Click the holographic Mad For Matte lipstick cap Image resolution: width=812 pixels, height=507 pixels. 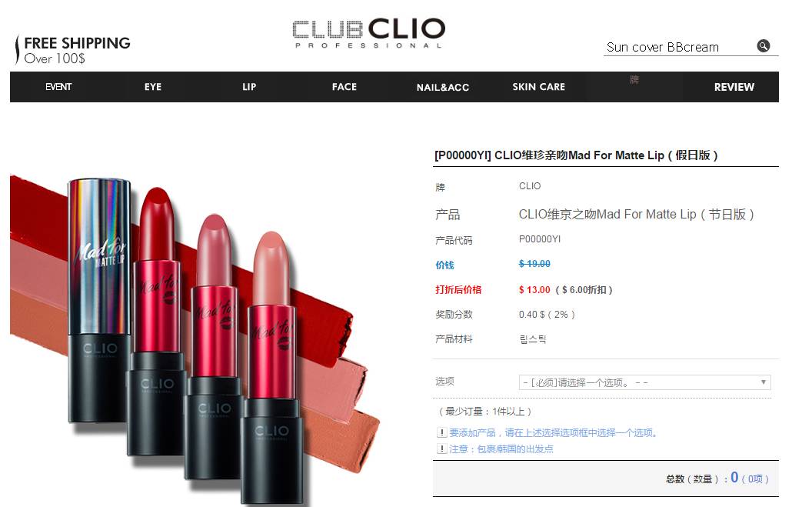pos(99,256)
